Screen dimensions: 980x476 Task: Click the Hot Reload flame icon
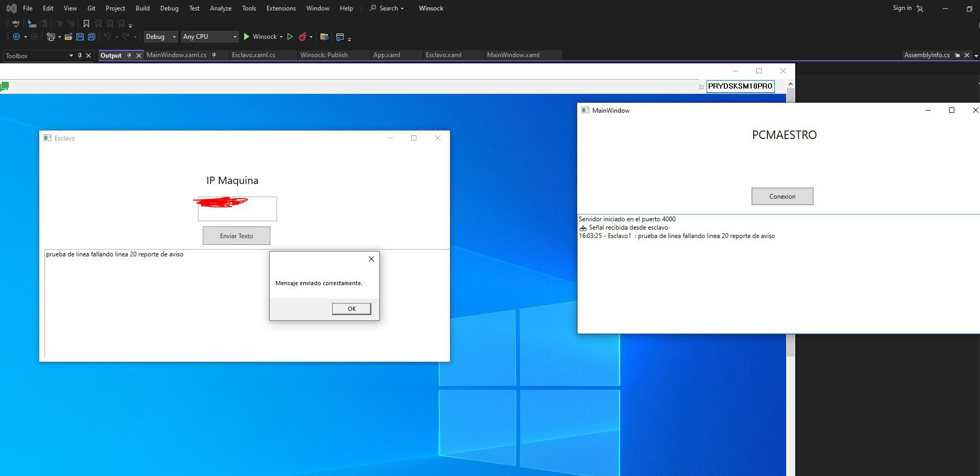tap(302, 37)
